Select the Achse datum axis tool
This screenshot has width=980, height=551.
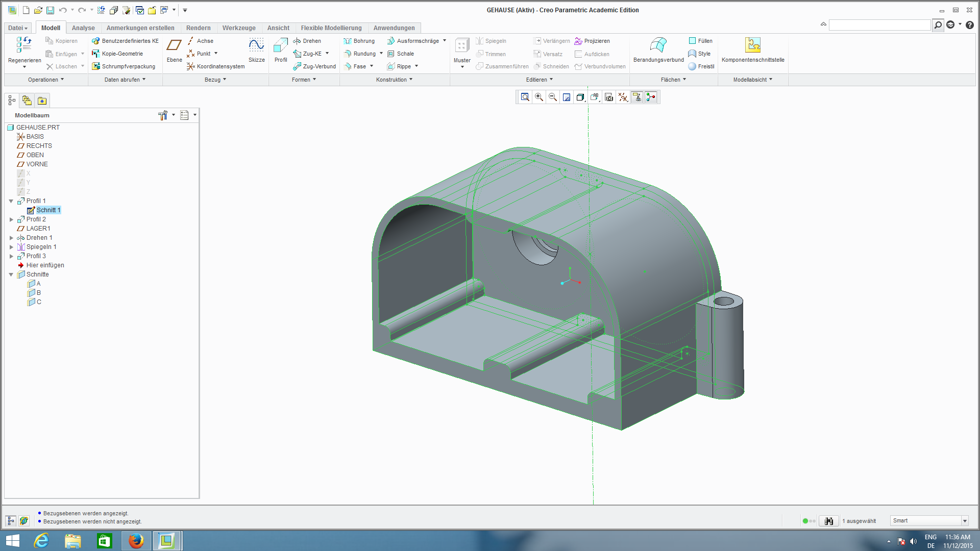point(200,41)
